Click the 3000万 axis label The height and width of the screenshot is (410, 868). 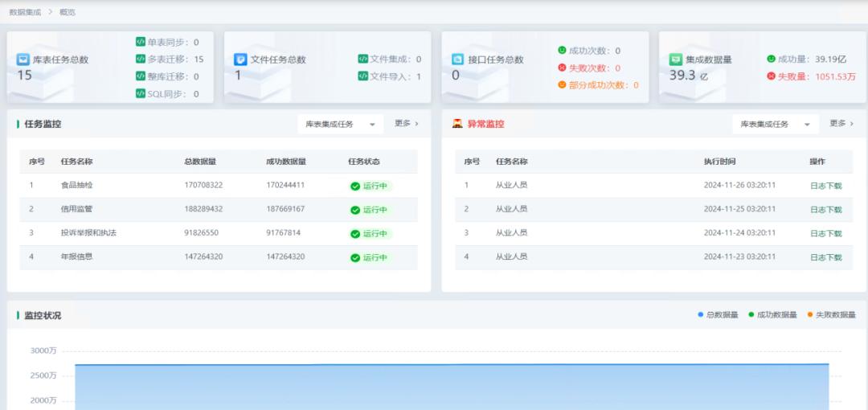click(x=43, y=351)
